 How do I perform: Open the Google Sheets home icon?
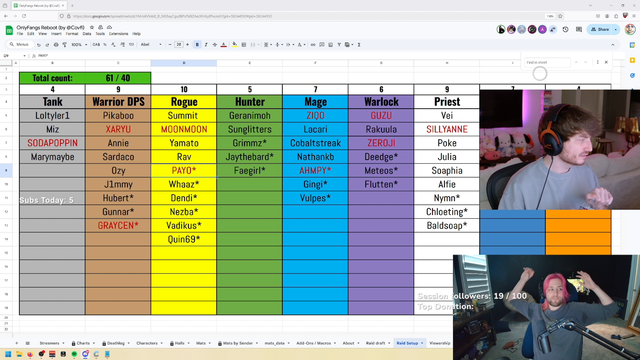point(9,30)
